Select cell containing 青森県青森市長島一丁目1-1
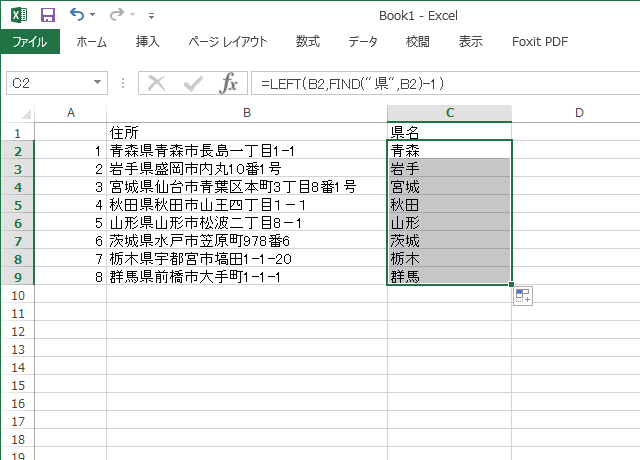Viewport: 640px width, 460px height. (x=247, y=151)
